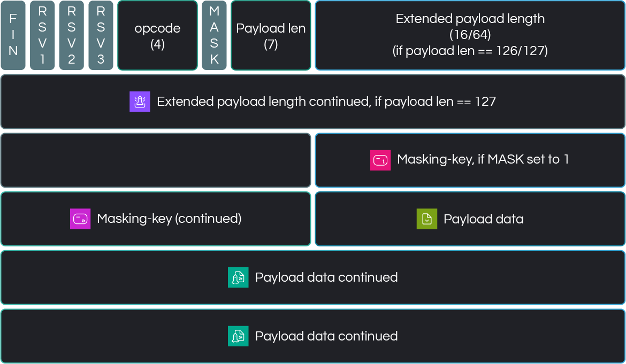626x364 pixels.
Task: Click the Extended payload length continued text
Action: [x=326, y=102]
